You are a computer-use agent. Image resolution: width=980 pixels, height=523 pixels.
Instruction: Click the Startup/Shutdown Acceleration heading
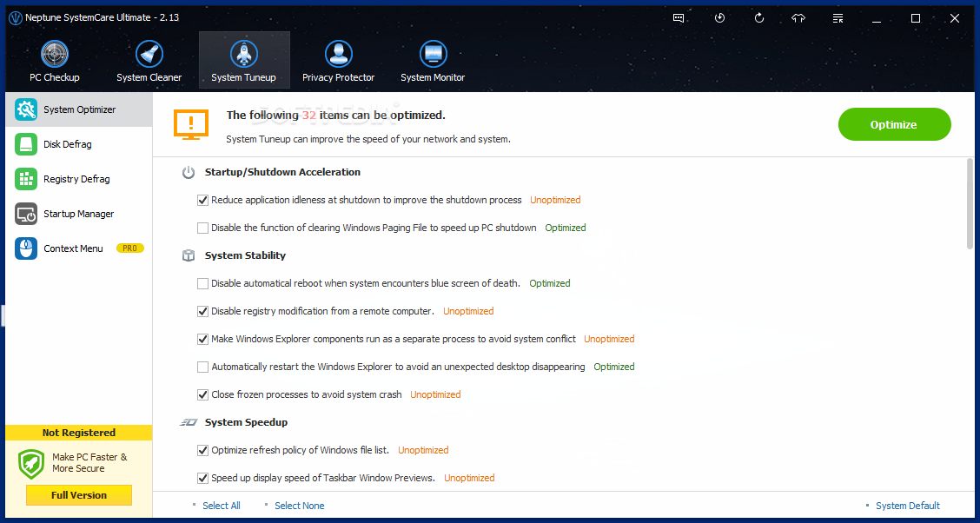(x=282, y=172)
